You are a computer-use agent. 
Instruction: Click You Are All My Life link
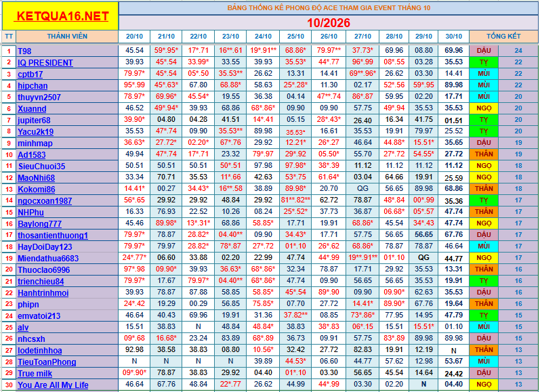pos(53,385)
